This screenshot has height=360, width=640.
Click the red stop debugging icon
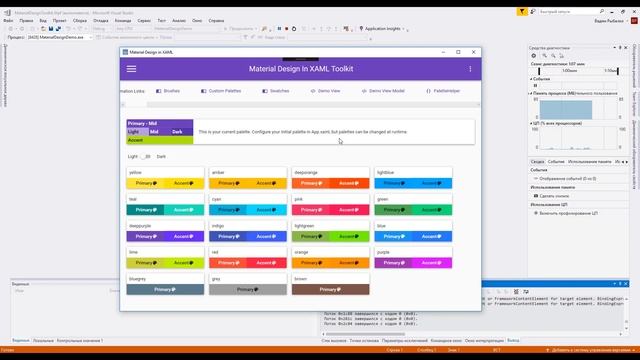[x=287, y=29]
